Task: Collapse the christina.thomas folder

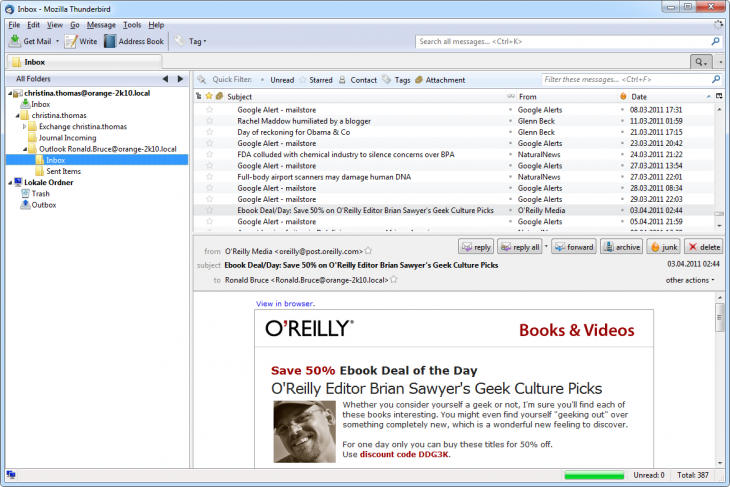Action: [x=17, y=115]
